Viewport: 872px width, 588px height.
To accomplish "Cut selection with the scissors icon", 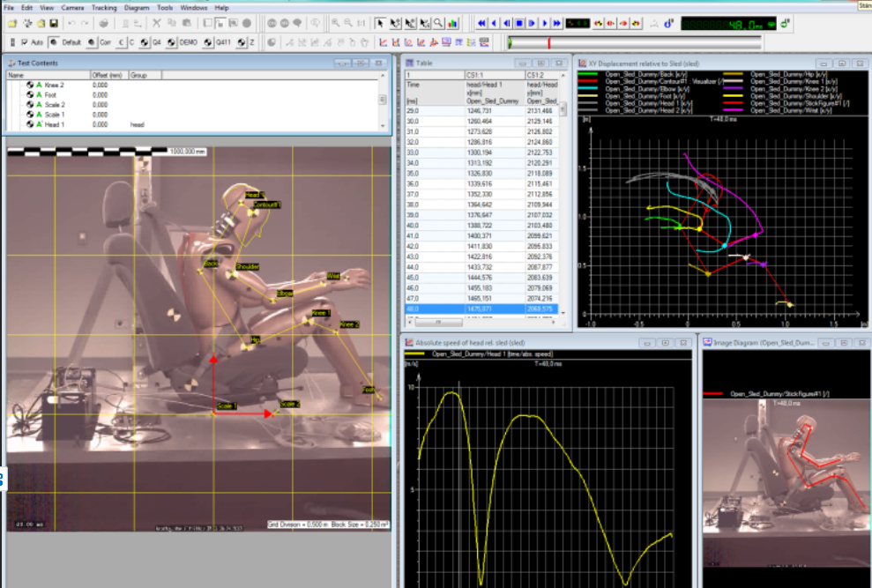I will click(x=157, y=24).
